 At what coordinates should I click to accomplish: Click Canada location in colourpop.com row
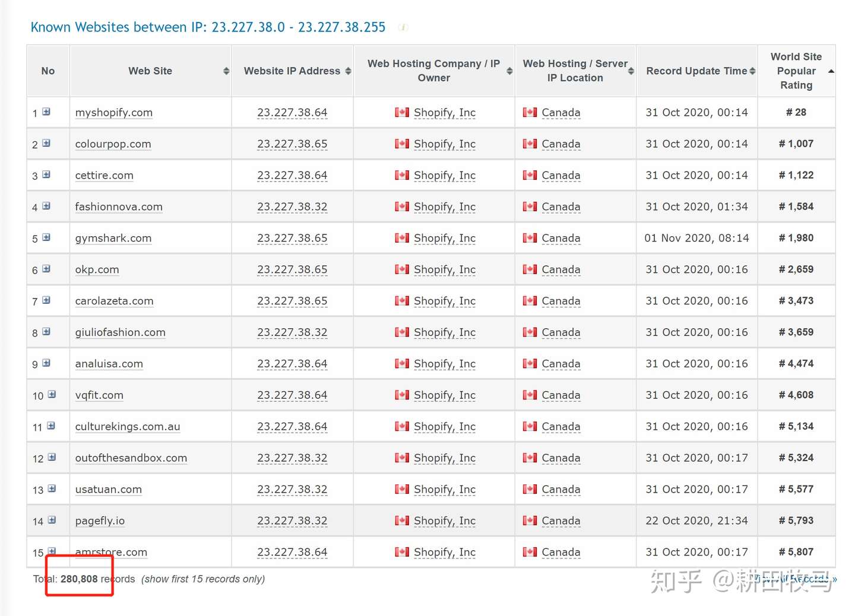coord(561,144)
